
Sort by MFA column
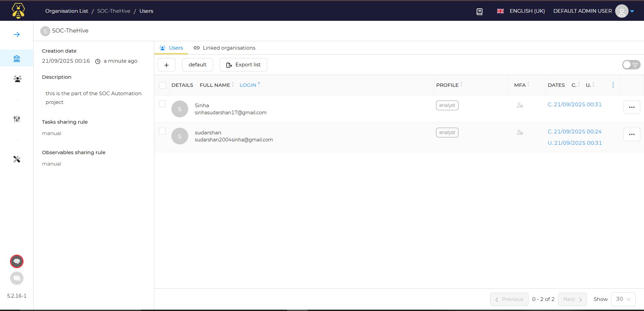pos(522,85)
